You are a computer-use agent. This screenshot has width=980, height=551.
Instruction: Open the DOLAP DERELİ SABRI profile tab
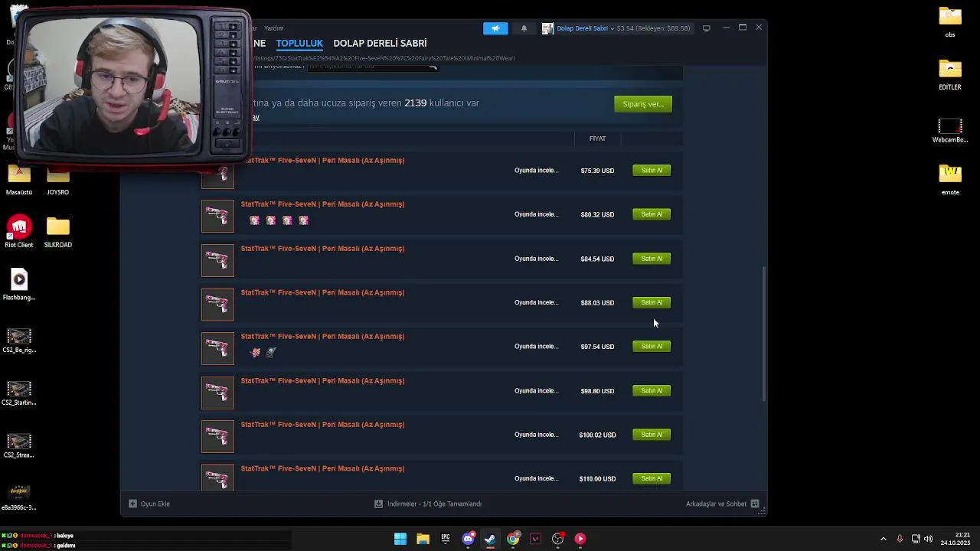click(x=380, y=44)
